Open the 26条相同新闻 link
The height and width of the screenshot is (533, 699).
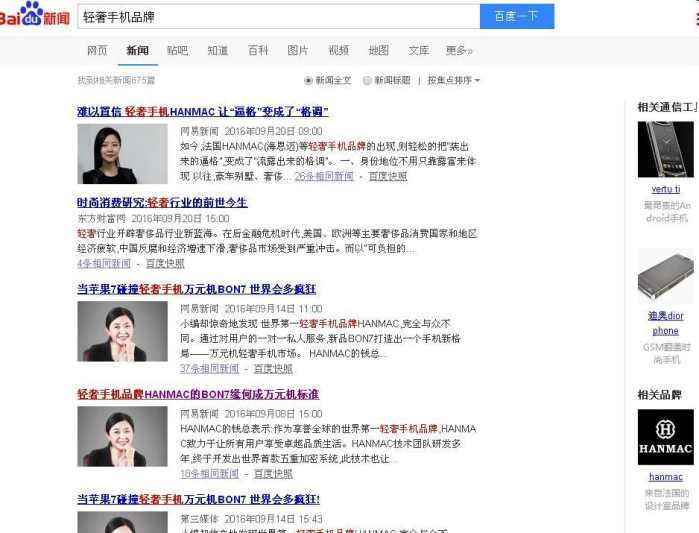[x=324, y=176]
